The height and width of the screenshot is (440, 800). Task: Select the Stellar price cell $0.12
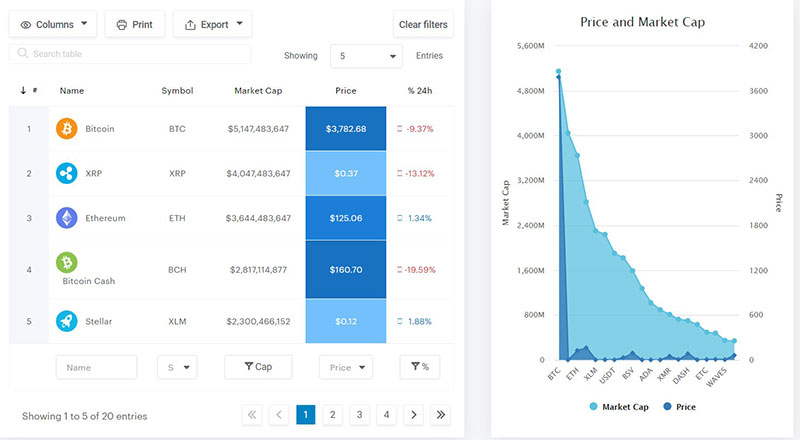tap(346, 321)
